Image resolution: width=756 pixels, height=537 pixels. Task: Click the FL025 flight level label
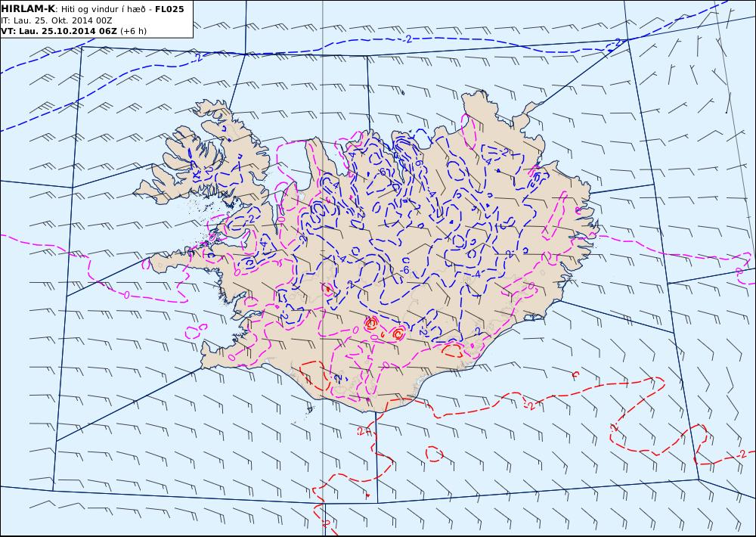pyautogui.click(x=169, y=9)
